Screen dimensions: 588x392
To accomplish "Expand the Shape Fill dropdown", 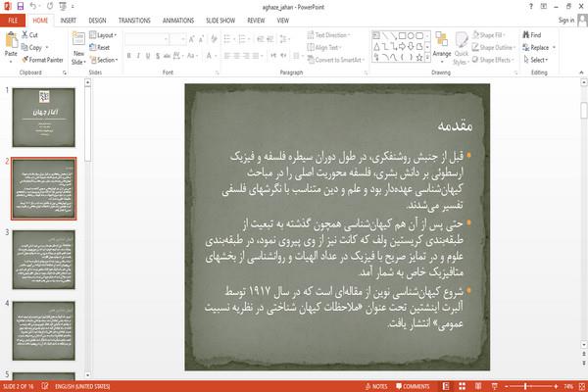I will (489, 35).
